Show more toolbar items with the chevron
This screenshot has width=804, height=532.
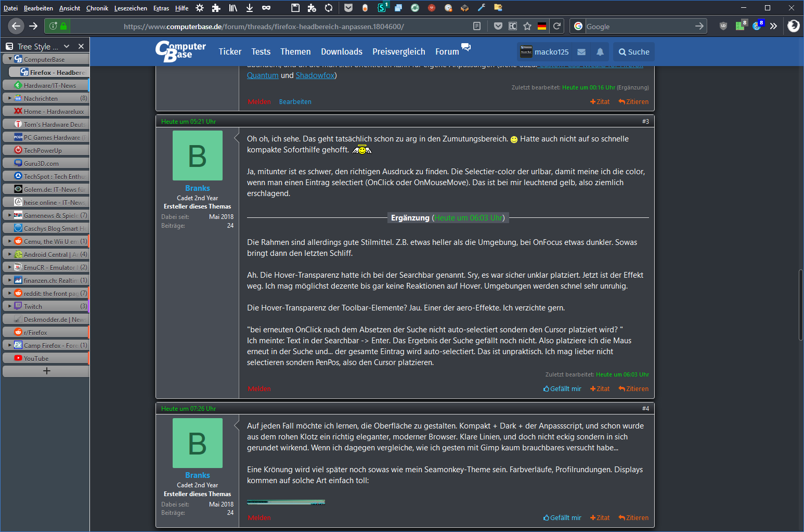point(773,26)
